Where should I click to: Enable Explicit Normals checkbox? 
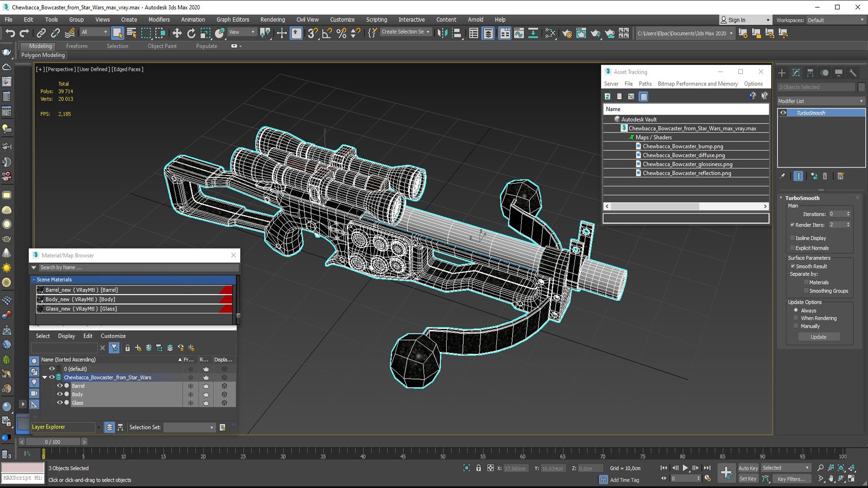793,248
